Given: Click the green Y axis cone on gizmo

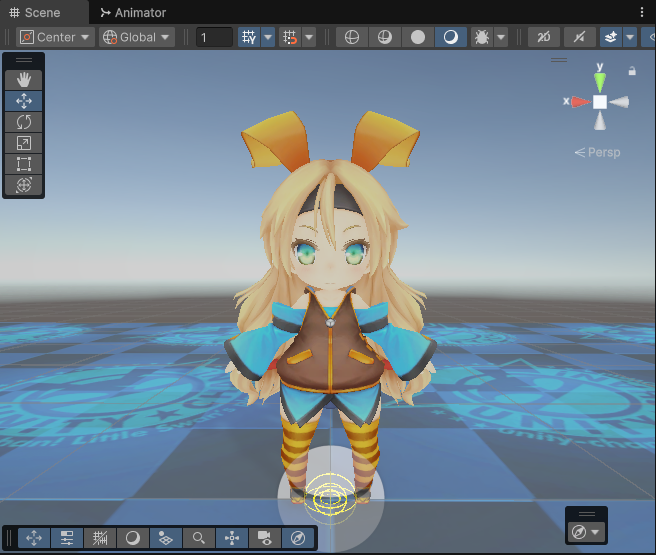Looking at the screenshot, I should pos(599,82).
